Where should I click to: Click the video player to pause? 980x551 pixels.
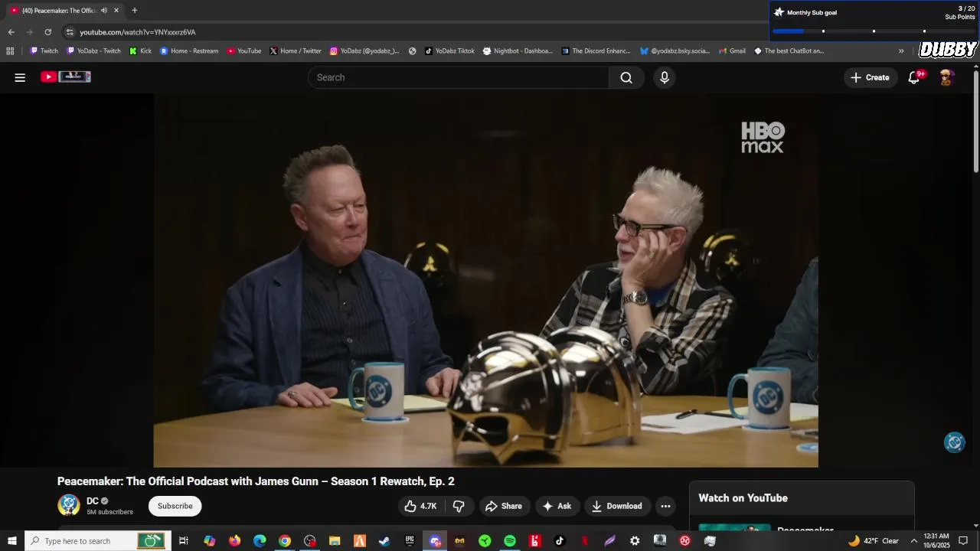click(486, 280)
